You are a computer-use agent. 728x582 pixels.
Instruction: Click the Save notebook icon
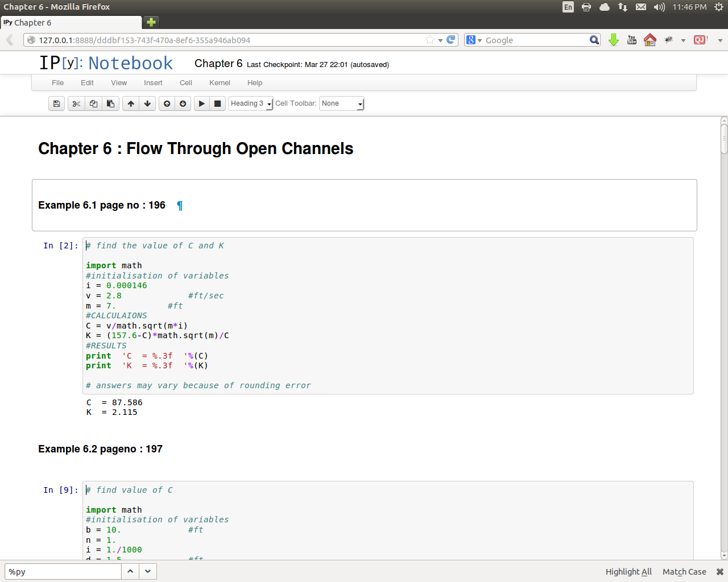[56, 103]
